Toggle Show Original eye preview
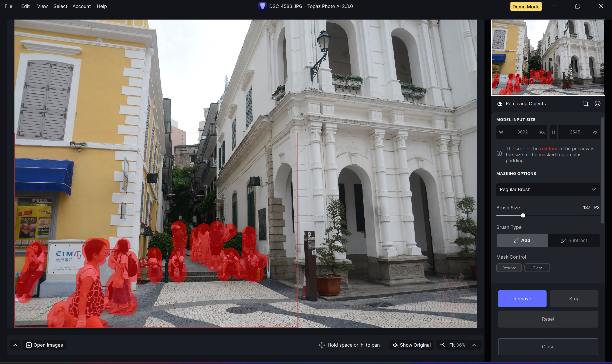This screenshot has width=612, height=364. (411, 345)
